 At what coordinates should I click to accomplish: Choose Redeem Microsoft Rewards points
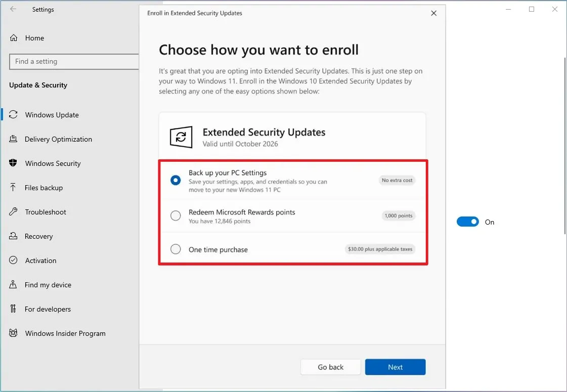pos(175,215)
